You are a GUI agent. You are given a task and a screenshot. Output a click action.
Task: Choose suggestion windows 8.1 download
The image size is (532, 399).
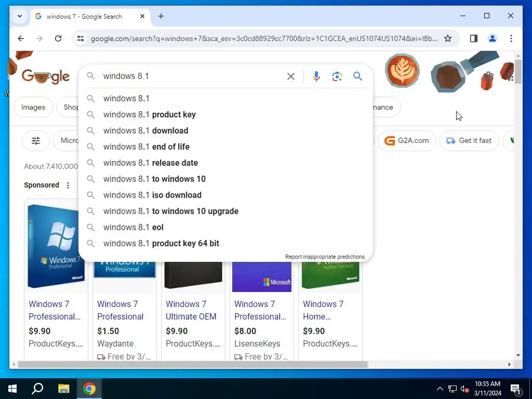tap(225, 130)
